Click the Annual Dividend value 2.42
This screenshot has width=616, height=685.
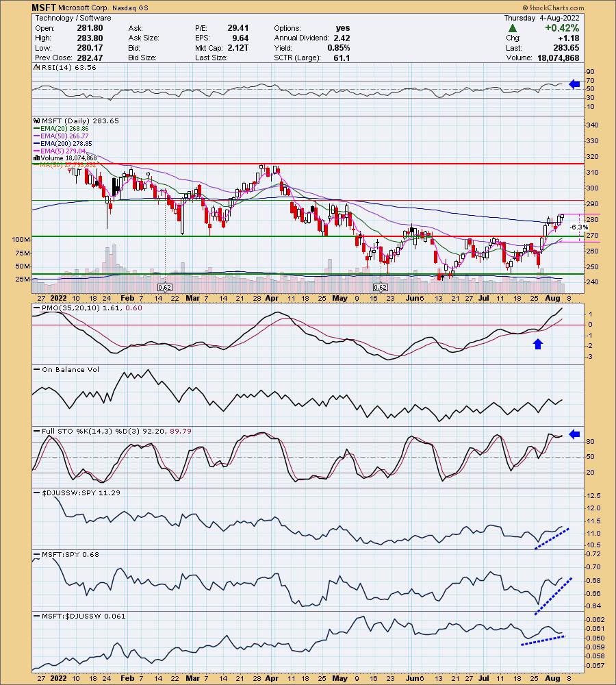tap(342, 38)
